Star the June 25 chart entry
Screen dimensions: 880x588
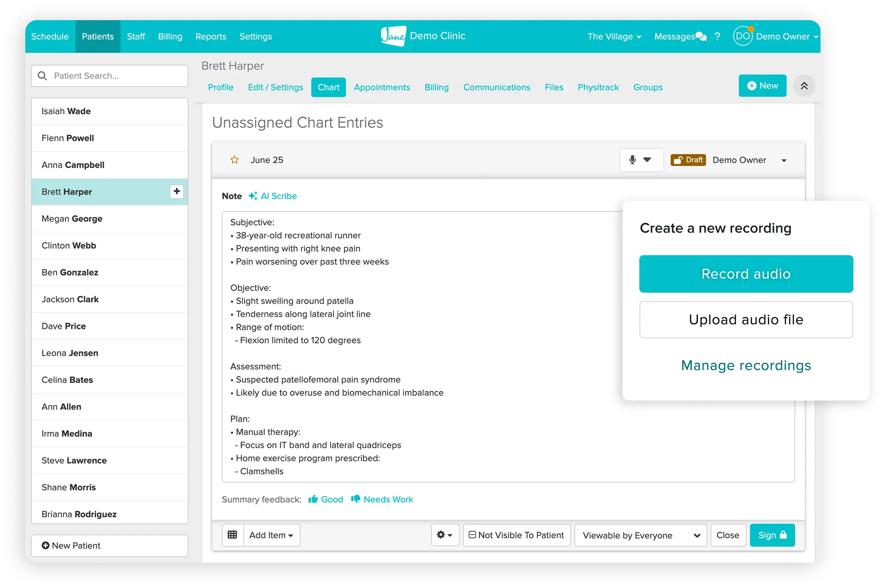pos(234,160)
